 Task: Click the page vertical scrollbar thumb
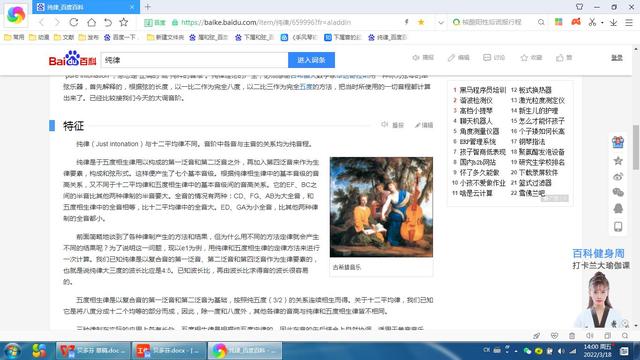636,147
